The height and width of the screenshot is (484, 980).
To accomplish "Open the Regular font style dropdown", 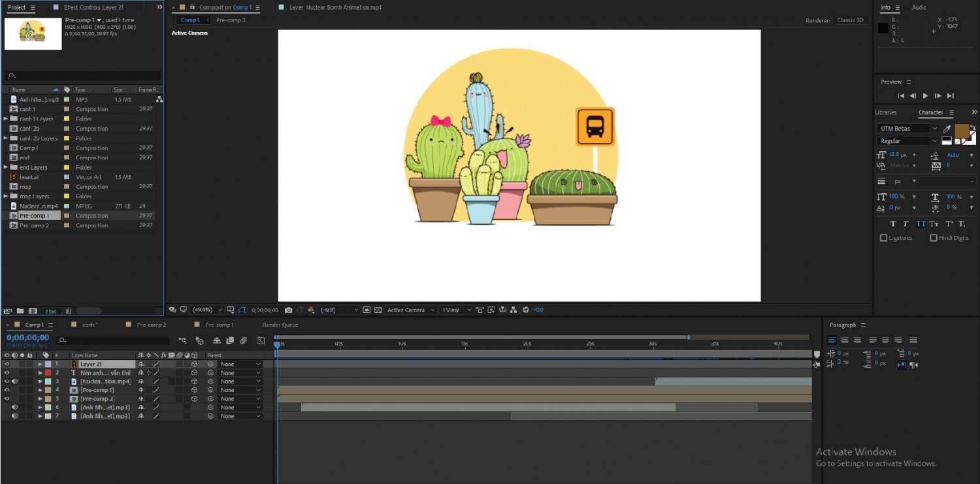I will (907, 141).
